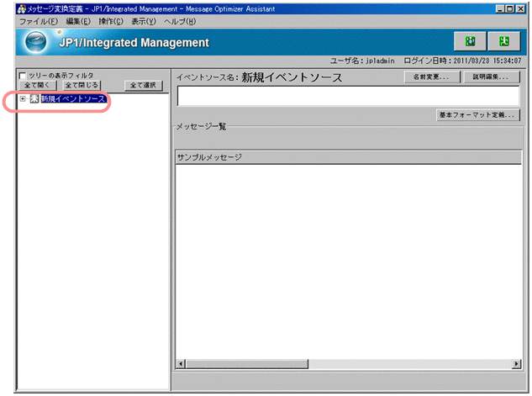The image size is (532, 396).
Task: Close the Message Optimizer Assistant window
Action: point(520,8)
